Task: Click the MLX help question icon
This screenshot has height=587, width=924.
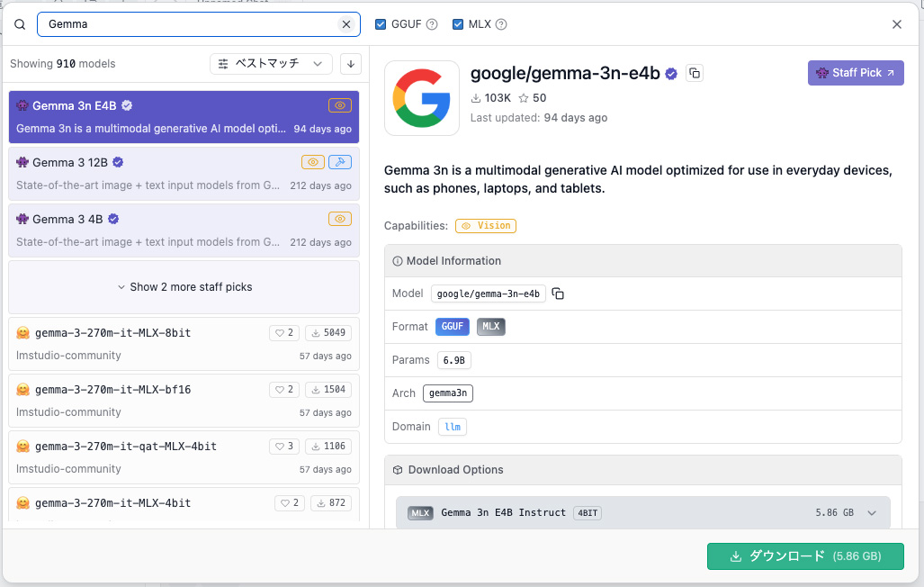Action: [x=501, y=24]
